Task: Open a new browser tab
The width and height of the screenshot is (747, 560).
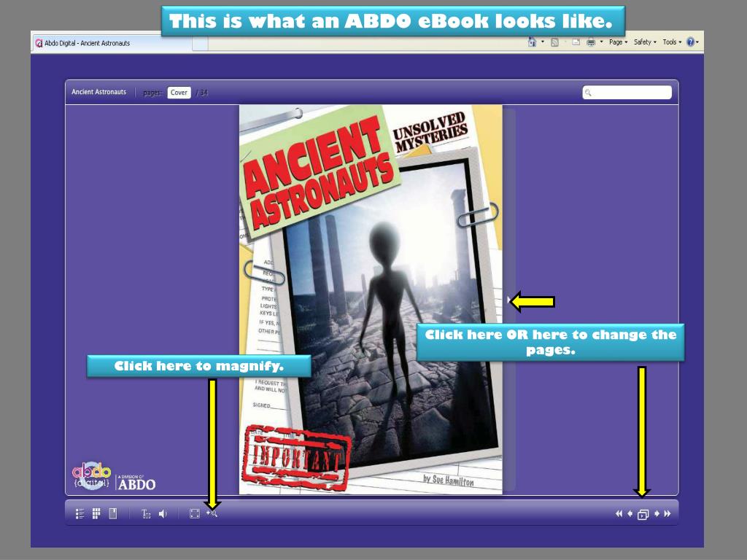Action: [x=200, y=43]
